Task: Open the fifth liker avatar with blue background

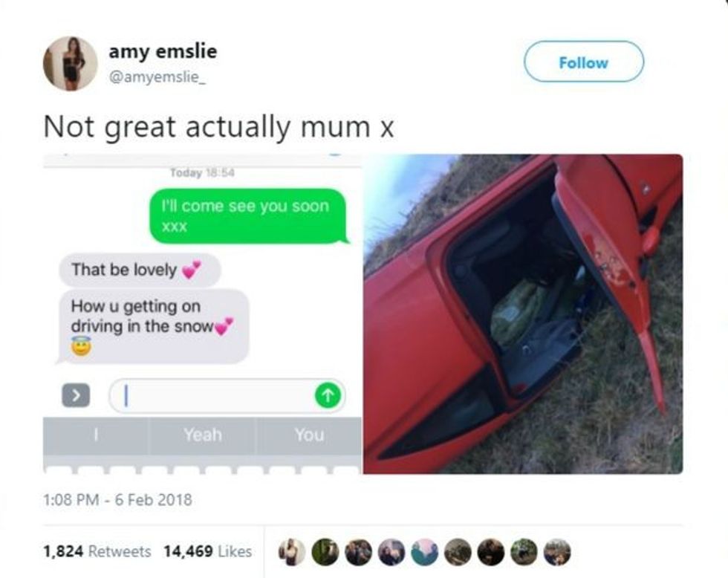Action: (425, 552)
